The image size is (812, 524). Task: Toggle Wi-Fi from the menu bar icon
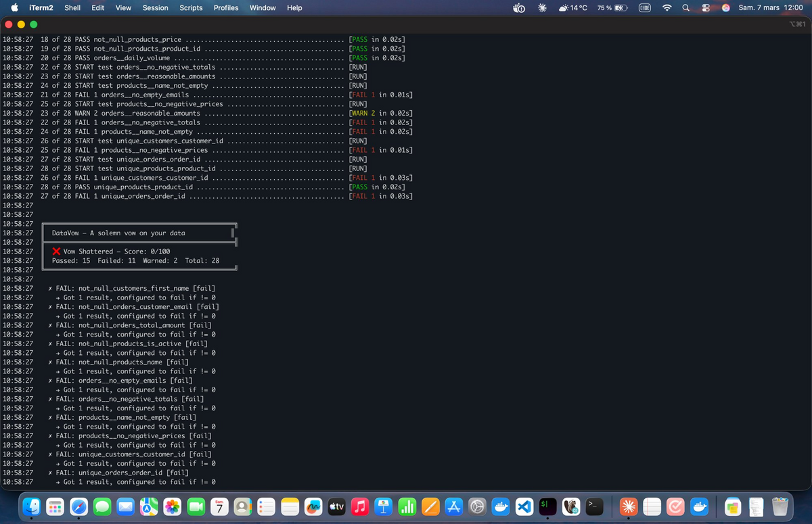click(x=667, y=7)
